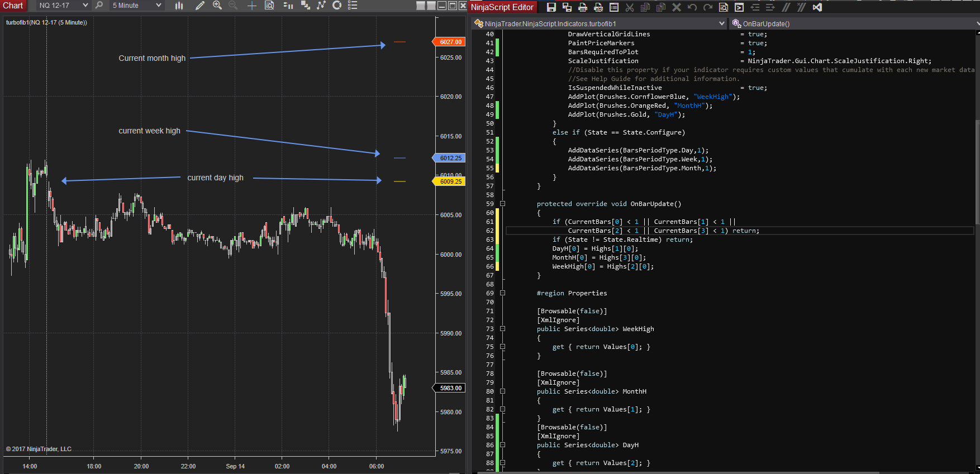
Task: Open the chart Indicators dialog icon
Action: (321, 6)
